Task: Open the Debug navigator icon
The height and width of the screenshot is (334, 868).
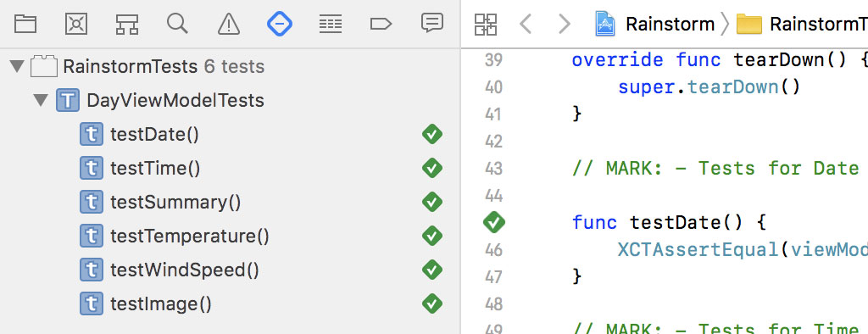Action: pyautogui.click(x=331, y=24)
